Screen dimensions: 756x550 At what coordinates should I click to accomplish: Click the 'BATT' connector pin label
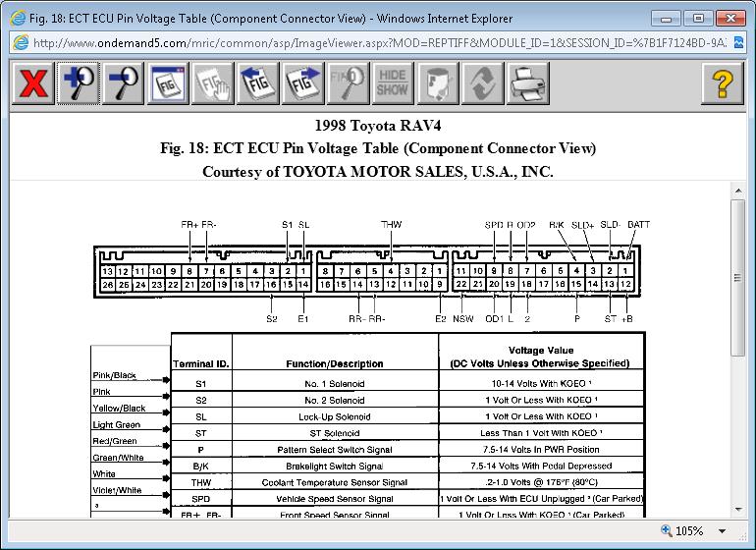[x=639, y=225]
